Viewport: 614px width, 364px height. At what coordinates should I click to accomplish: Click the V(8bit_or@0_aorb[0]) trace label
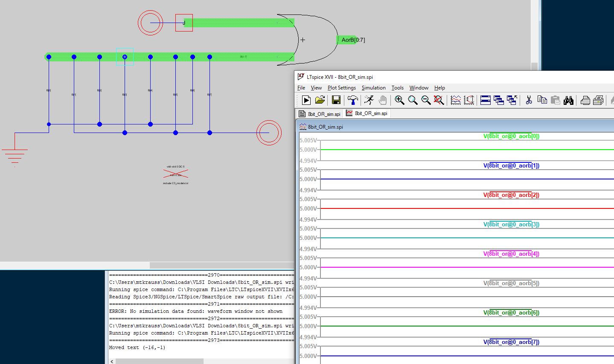tap(511, 136)
